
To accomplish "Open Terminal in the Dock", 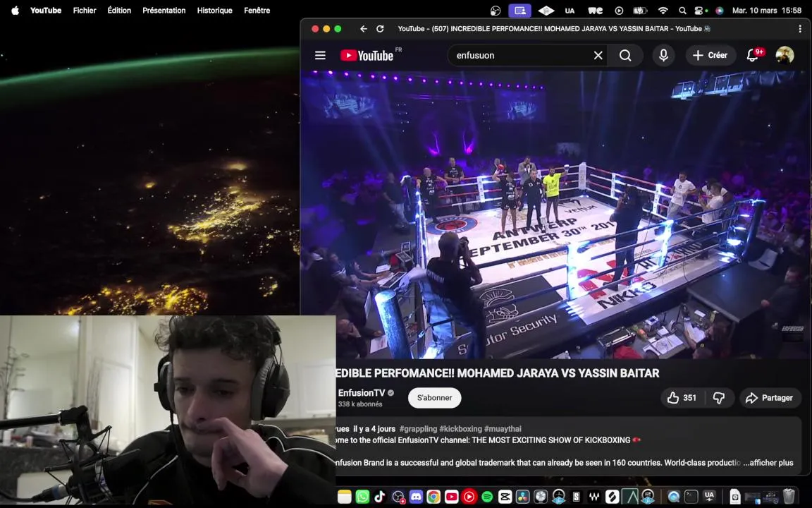I will (691, 497).
